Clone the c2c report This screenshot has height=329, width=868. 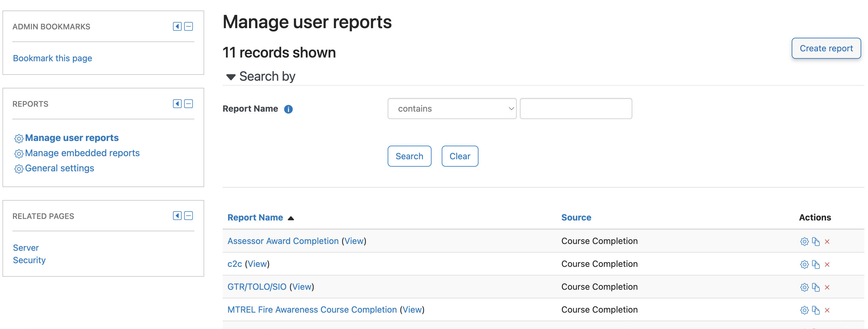pos(816,265)
